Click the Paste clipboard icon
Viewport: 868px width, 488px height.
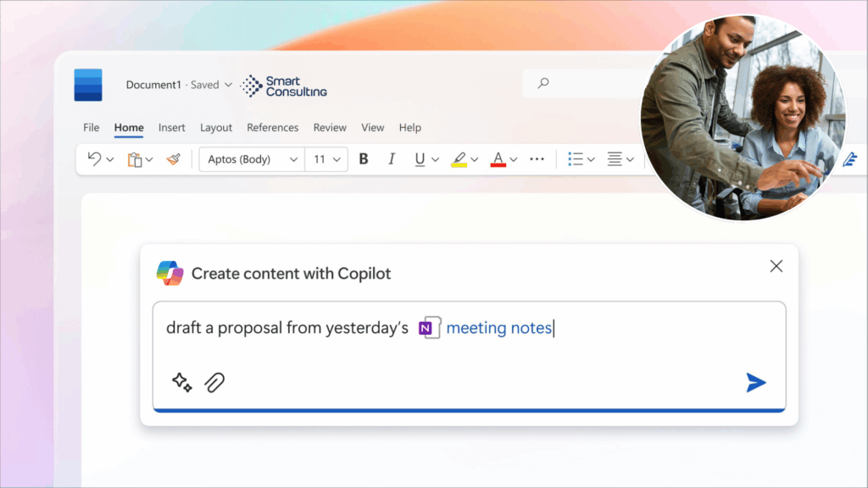(x=134, y=159)
